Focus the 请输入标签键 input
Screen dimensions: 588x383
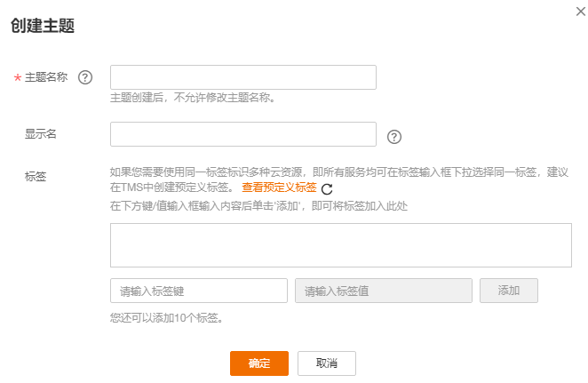pyautogui.click(x=198, y=291)
